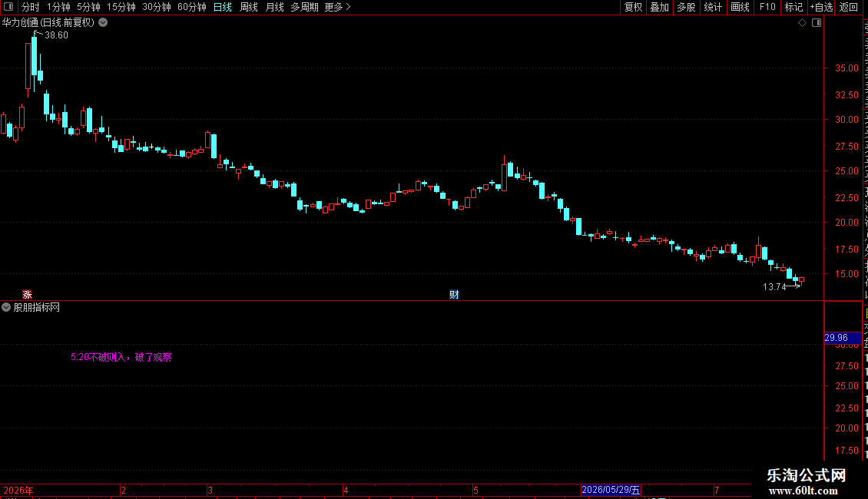This screenshot has width=868, height=499.
Task: Add stock via +自选 button
Action: (821, 7)
